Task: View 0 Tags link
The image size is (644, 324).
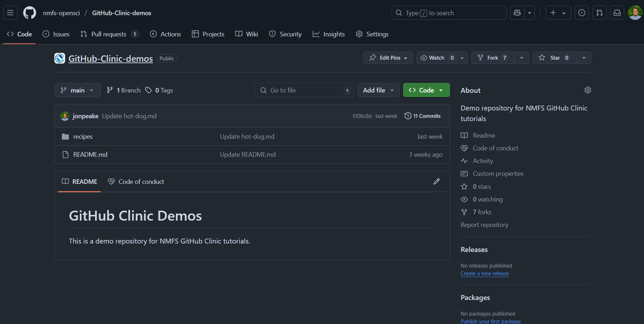Action: pyautogui.click(x=159, y=90)
